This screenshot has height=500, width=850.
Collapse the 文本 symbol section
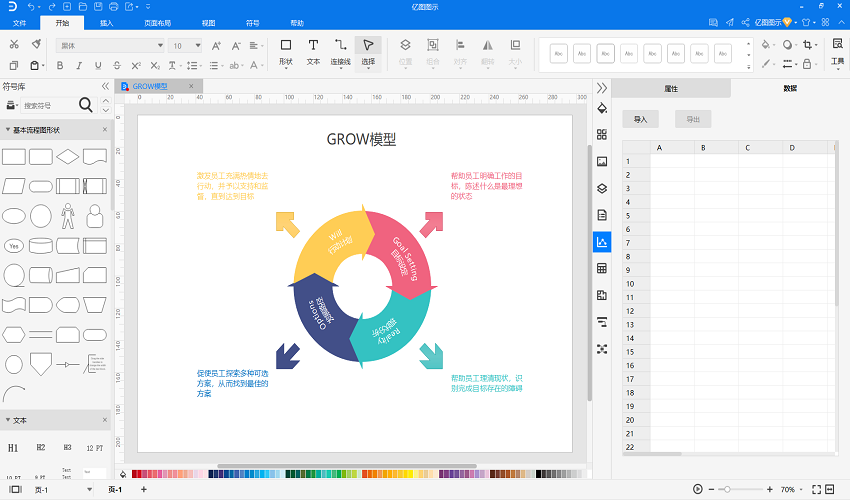pyautogui.click(x=8, y=420)
